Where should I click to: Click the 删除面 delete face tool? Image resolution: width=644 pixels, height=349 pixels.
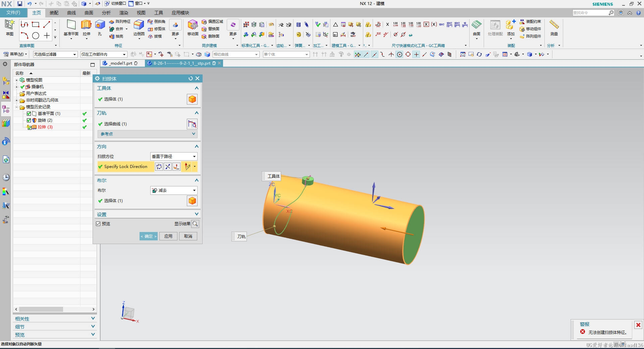(210, 36)
